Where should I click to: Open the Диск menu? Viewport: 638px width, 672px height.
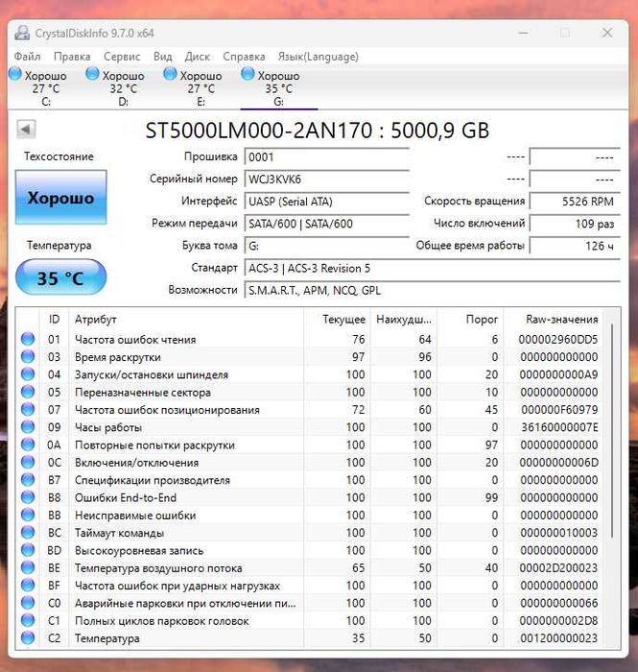(x=198, y=57)
